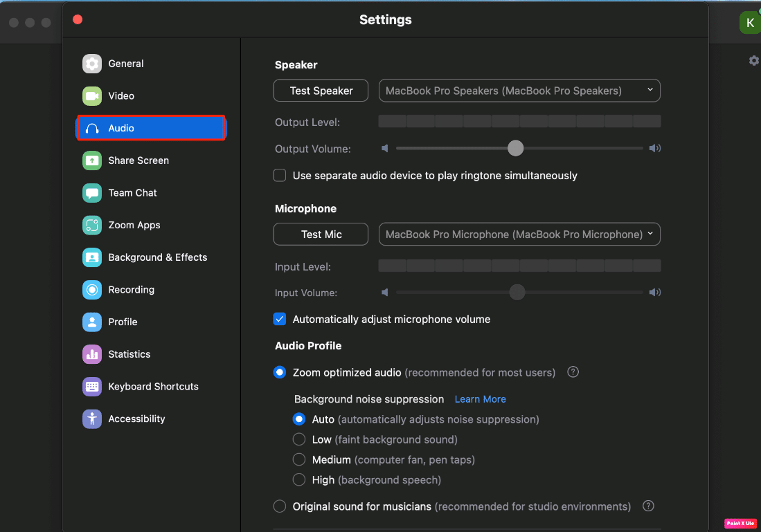Open help for Zoom optimized audio

[x=573, y=372]
